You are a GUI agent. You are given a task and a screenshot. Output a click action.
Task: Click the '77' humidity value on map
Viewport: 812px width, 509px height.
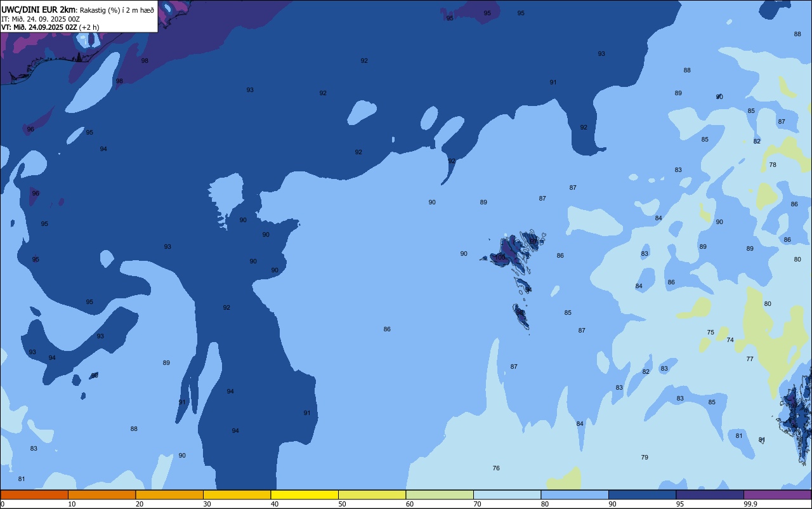[750, 359]
